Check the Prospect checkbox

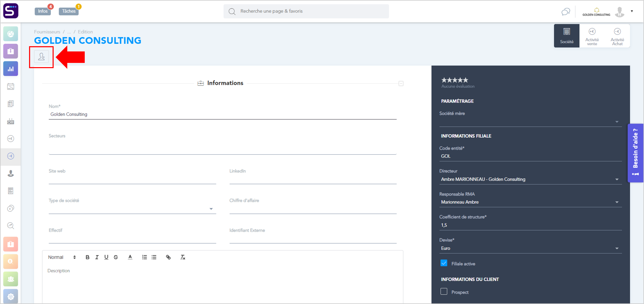[x=444, y=291]
